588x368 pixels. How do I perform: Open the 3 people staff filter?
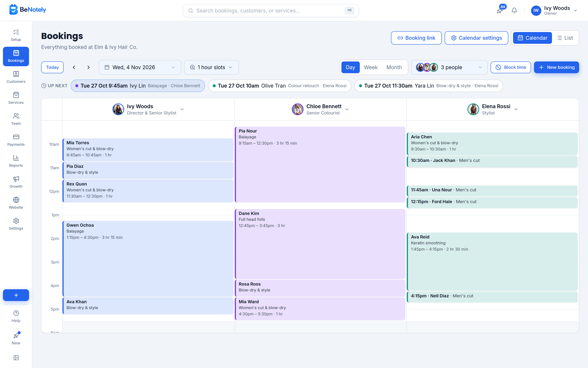449,67
